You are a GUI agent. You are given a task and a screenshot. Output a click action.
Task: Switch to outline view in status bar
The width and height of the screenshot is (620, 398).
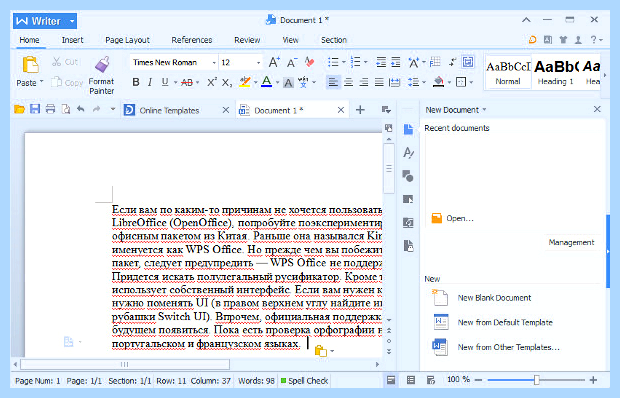(411, 380)
